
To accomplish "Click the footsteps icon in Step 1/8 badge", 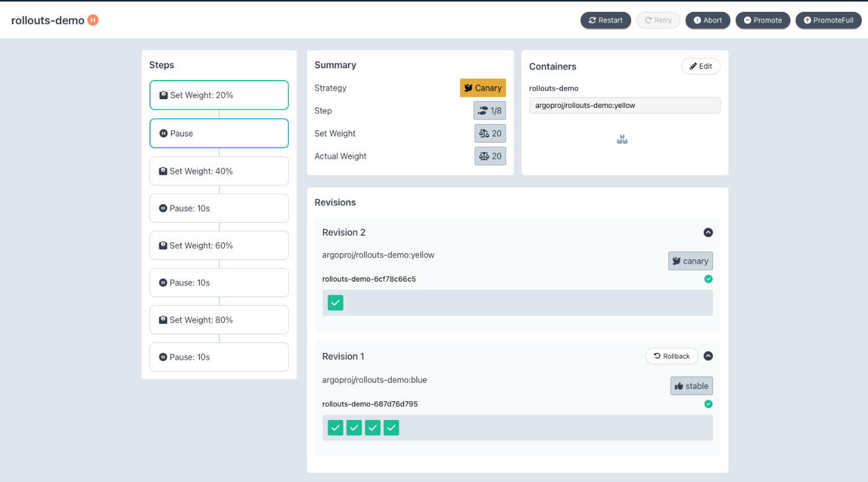I will pyautogui.click(x=483, y=110).
